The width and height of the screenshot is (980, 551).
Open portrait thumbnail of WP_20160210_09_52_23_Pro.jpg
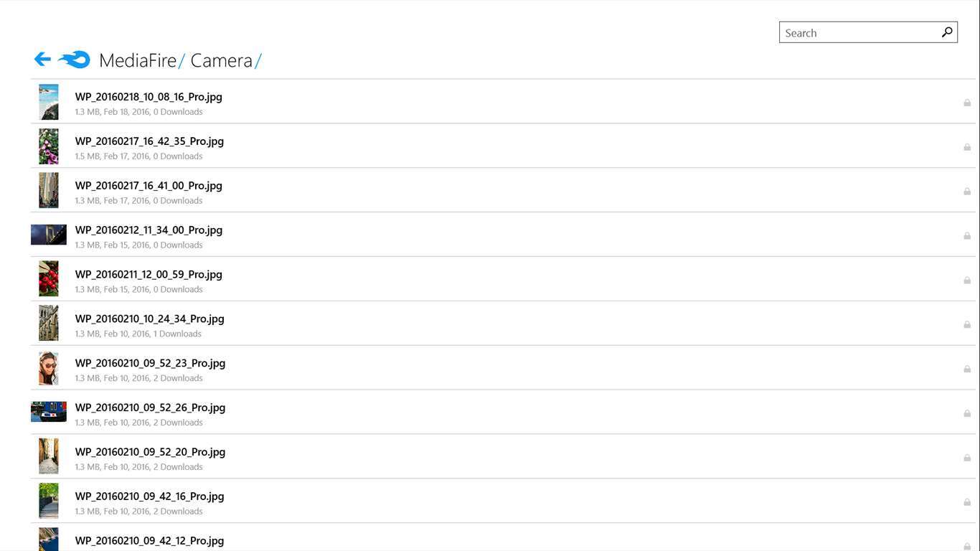pos(49,368)
